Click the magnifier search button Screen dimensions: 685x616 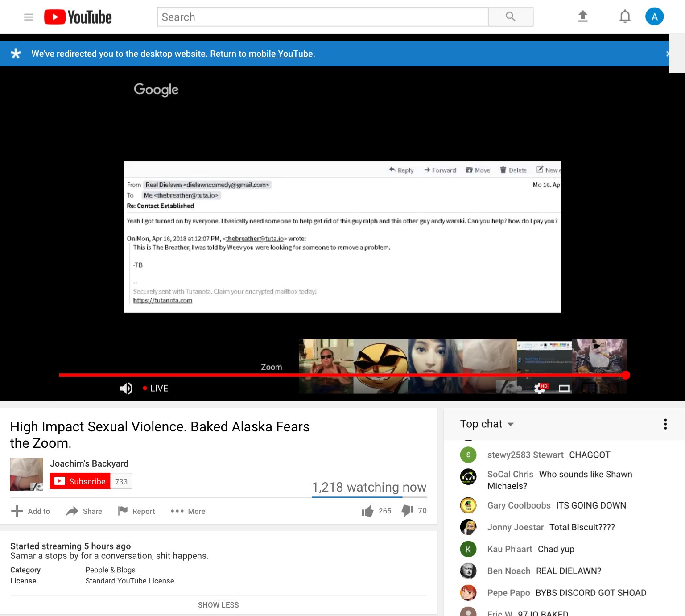[x=511, y=17]
